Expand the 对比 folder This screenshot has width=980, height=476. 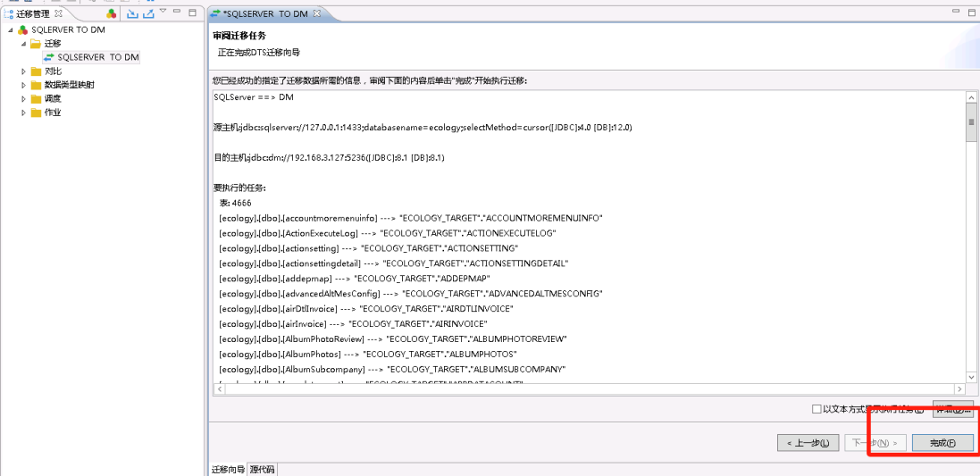[23, 71]
